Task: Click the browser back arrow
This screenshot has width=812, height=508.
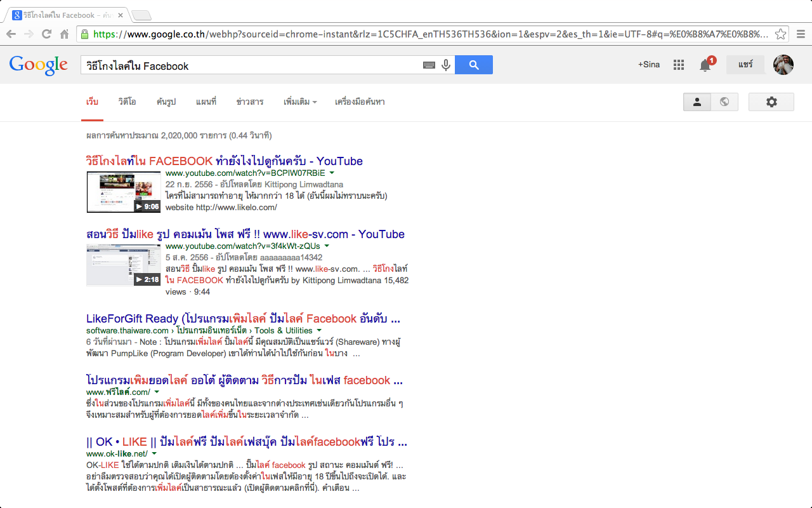Action: click(x=11, y=34)
